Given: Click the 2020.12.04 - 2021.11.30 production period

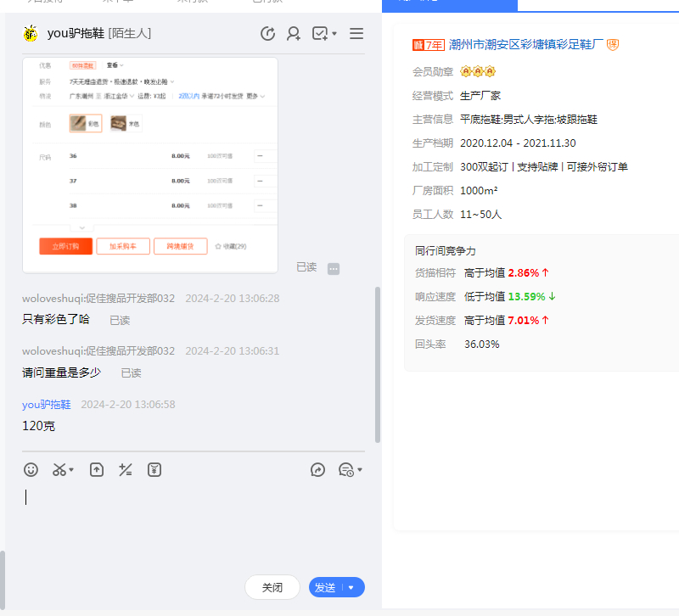Looking at the screenshot, I should [x=518, y=143].
